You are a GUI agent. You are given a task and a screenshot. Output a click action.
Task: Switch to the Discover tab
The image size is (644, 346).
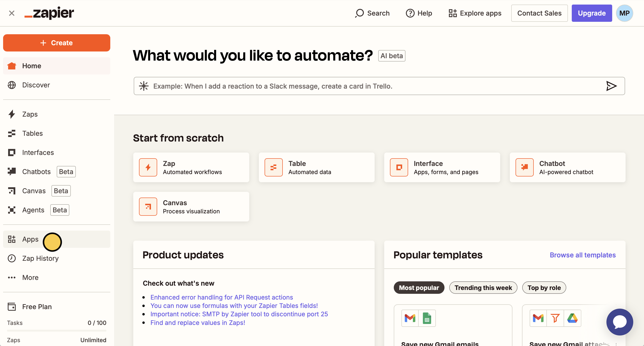36,85
